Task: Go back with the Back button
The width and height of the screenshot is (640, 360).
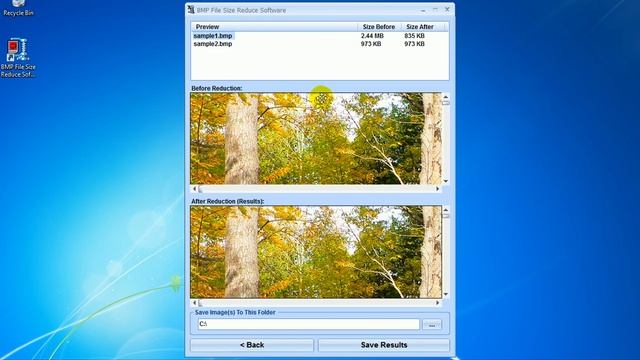Action: 252,345
